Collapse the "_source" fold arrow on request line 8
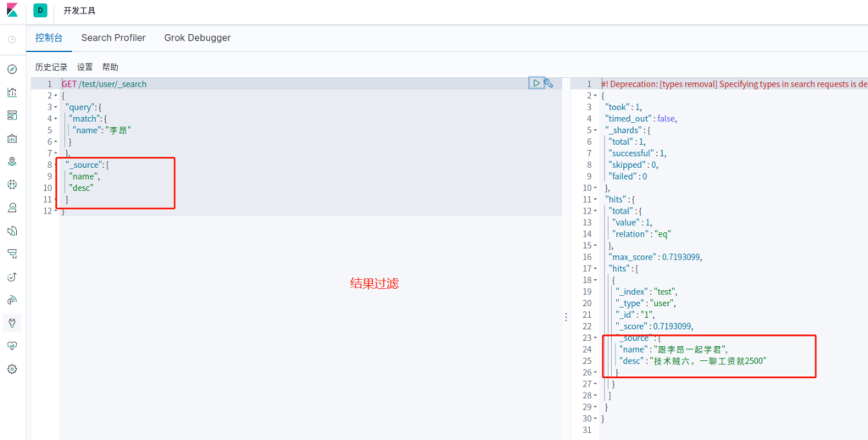This screenshot has width=868, height=440. pyautogui.click(x=56, y=164)
